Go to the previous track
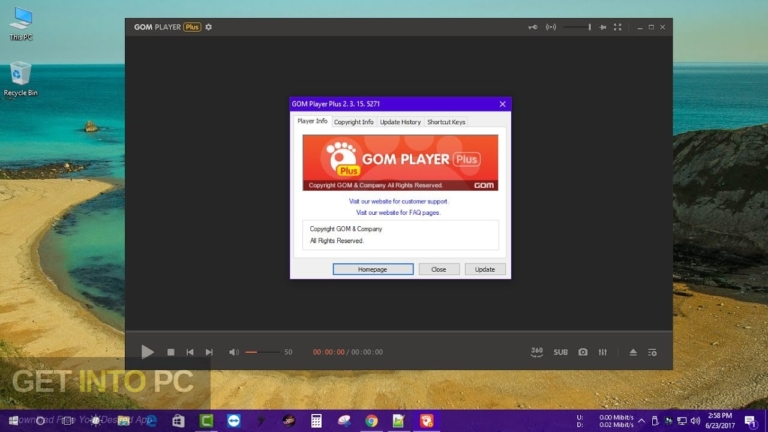This screenshot has height=432, width=768. [x=190, y=352]
